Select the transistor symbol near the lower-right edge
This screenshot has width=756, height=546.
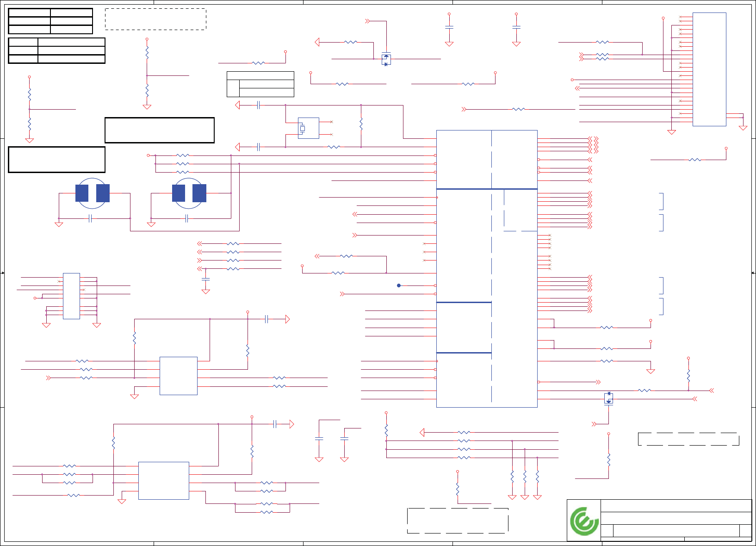tap(608, 398)
